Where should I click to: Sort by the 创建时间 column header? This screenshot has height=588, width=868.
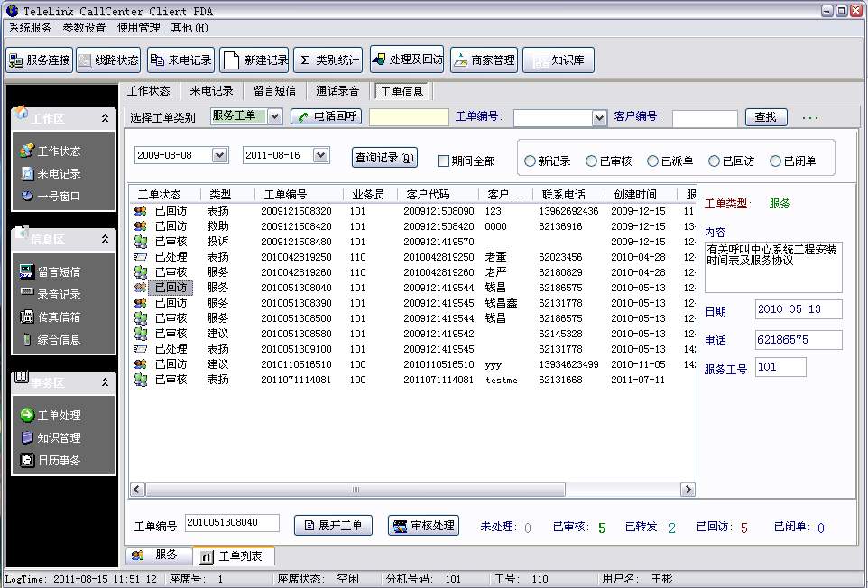click(641, 195)
